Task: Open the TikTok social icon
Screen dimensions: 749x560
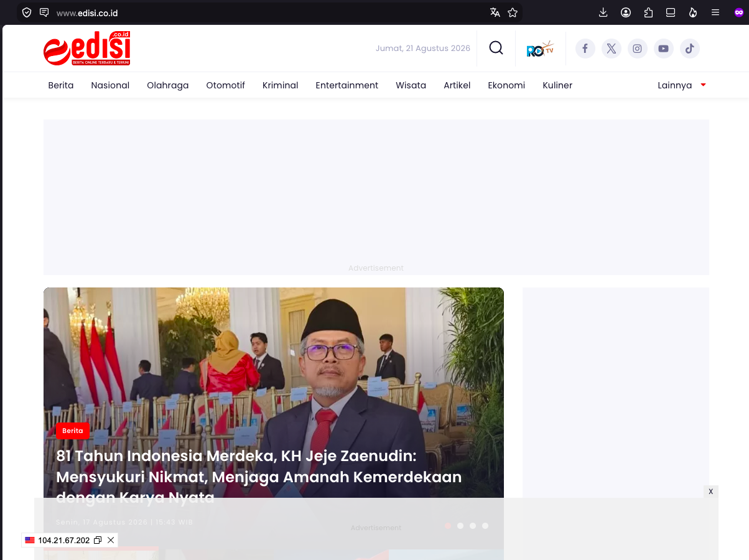Action: (x=690, y=49)
